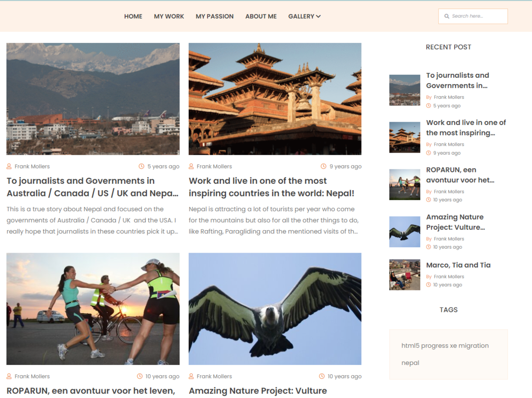Click the clock icon under Marco, Tia and Tia

(x=429, y=285)
